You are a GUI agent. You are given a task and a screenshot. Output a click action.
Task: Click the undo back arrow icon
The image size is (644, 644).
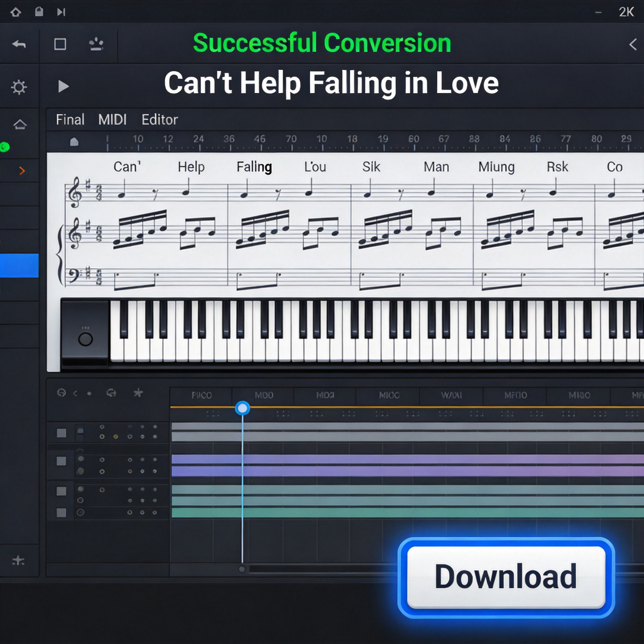tap(19, 44)
